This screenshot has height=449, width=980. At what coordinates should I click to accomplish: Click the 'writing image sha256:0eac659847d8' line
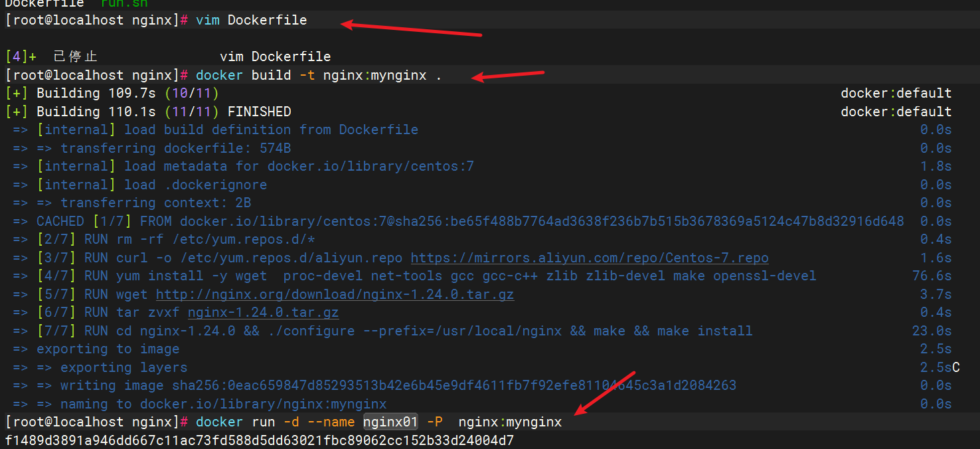pos(374,385)
